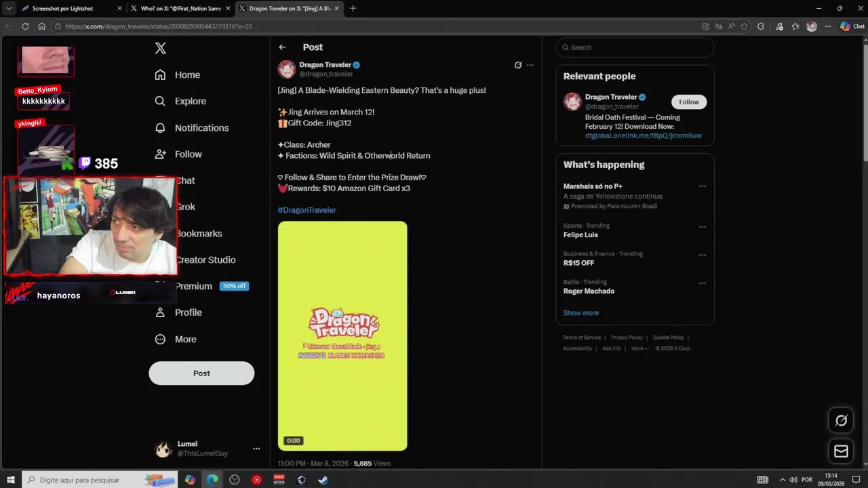Image resolution: width=868 pixels, height=488 pixels.
Task: Open the Privacy Policy link
Action: coord(627,338)
